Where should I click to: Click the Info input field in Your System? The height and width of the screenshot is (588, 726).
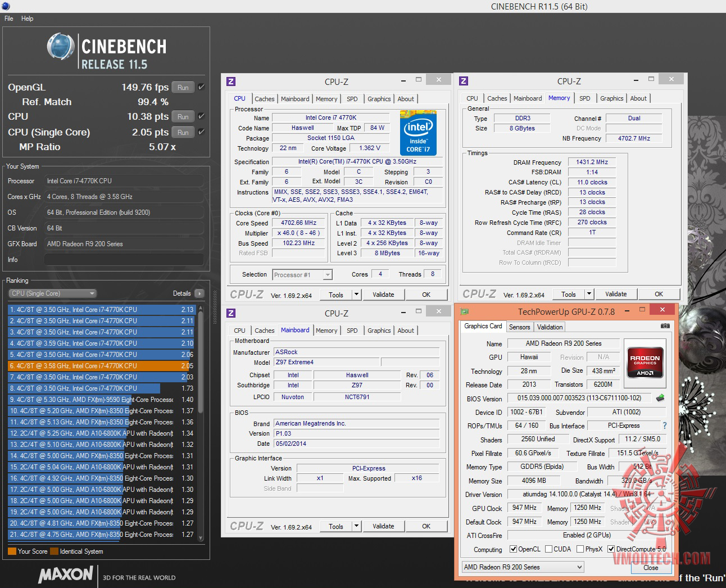pos(124,260)
